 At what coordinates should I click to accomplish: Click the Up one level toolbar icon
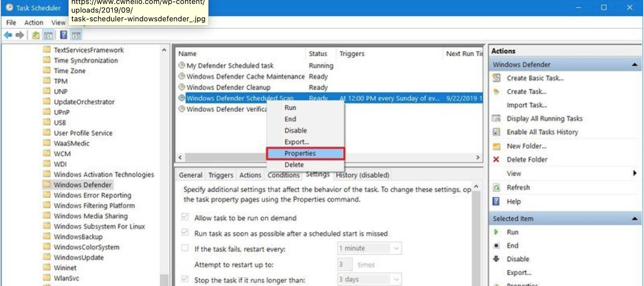coord(36,35)
